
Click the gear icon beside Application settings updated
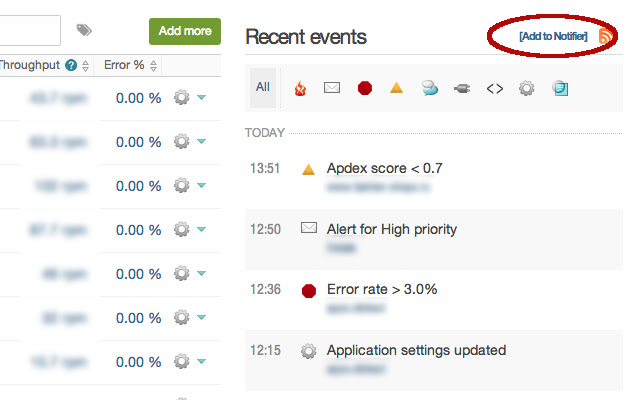pos(309,351)
